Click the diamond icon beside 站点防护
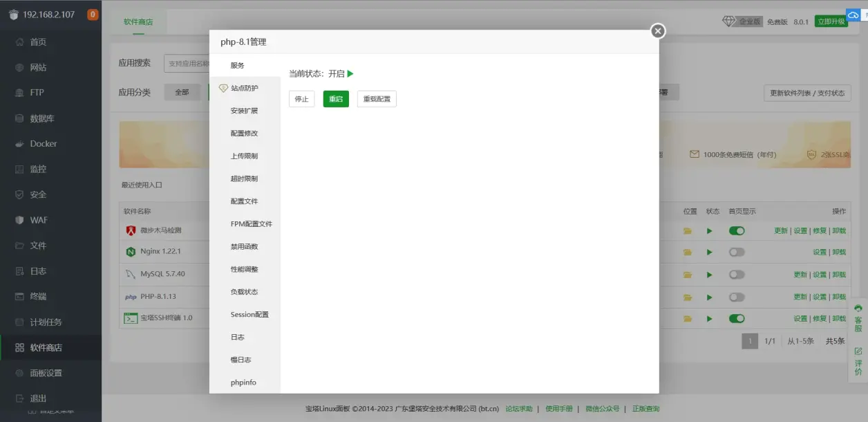This screenshot has width=868, height=422. click(223, 88)
